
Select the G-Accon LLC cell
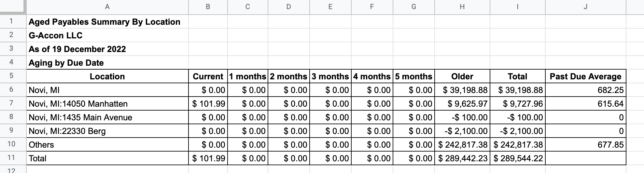[107, 35]
